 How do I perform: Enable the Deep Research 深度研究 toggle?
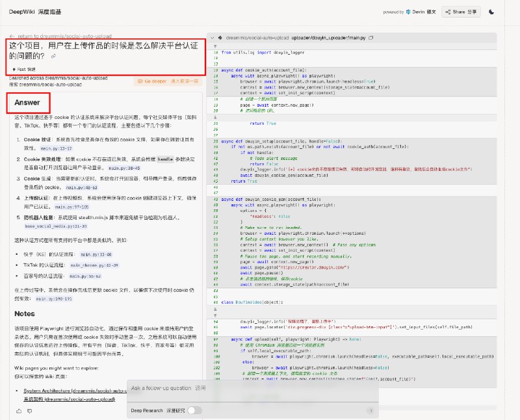pos(194,411)
